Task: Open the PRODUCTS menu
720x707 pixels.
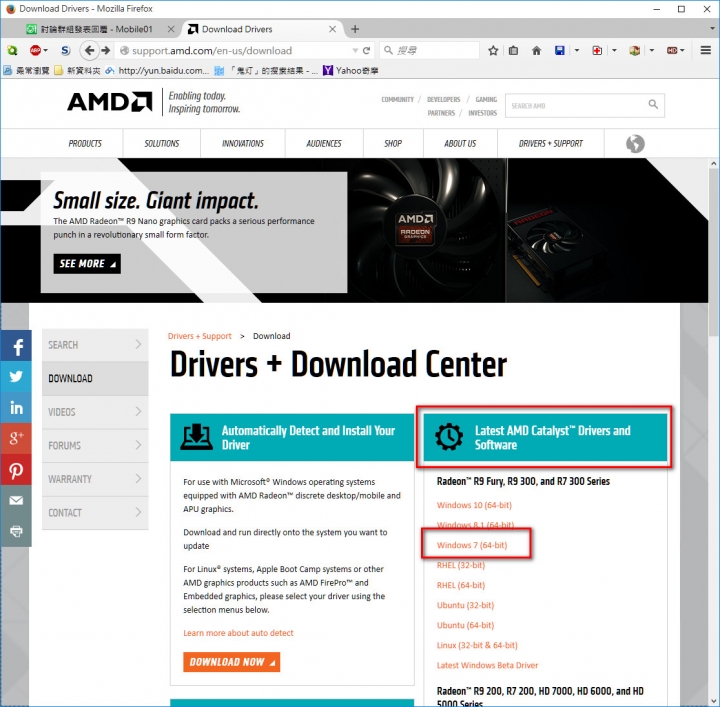Action: [85, 144]
